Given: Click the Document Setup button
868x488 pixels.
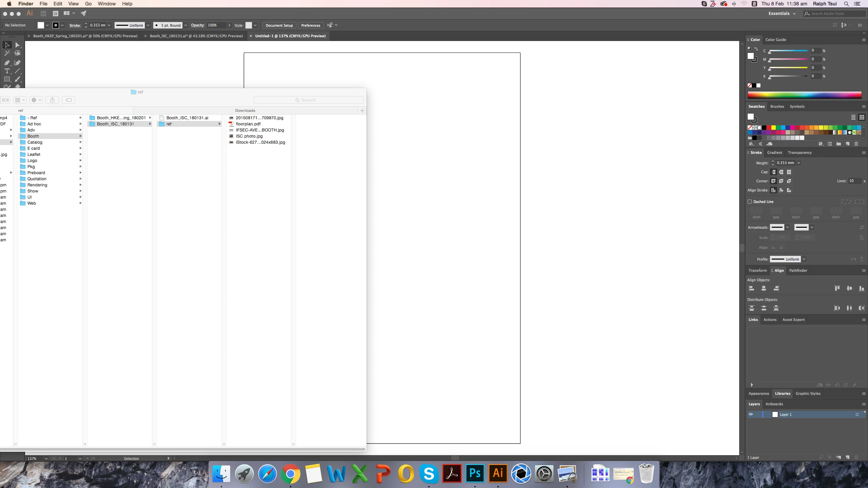Looking at the screenshot, I should tap(279, 25).
